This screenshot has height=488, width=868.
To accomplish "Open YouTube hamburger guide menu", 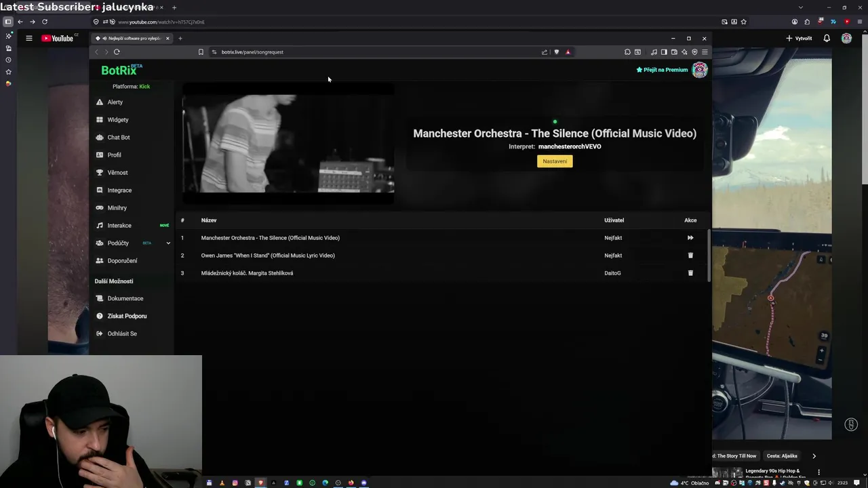I will click(29, 39).
